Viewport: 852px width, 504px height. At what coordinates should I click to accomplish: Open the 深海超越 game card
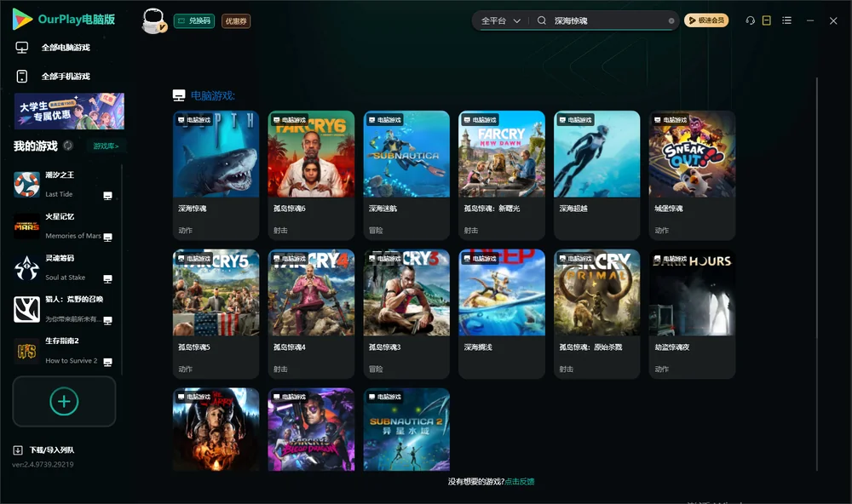pyautogui.click(x=596, y=175)
